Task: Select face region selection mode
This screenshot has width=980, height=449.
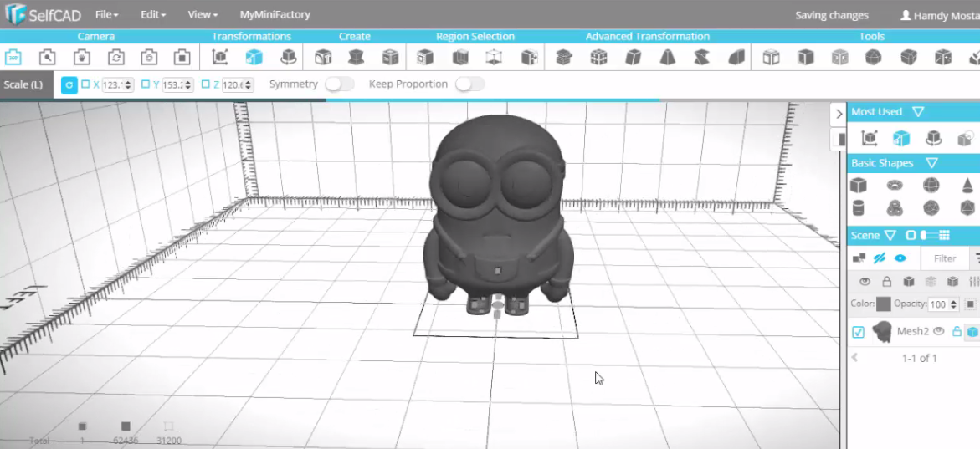Action: 425,58
